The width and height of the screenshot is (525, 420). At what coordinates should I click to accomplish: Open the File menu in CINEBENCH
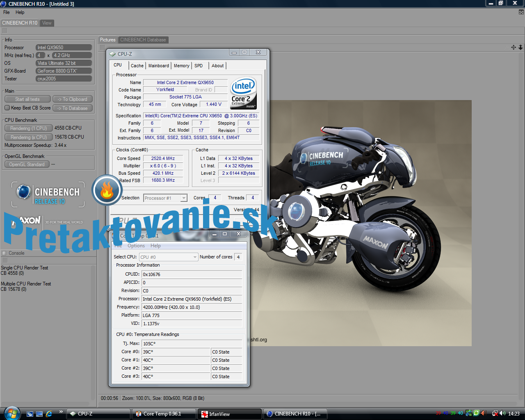tap(7, 12)
